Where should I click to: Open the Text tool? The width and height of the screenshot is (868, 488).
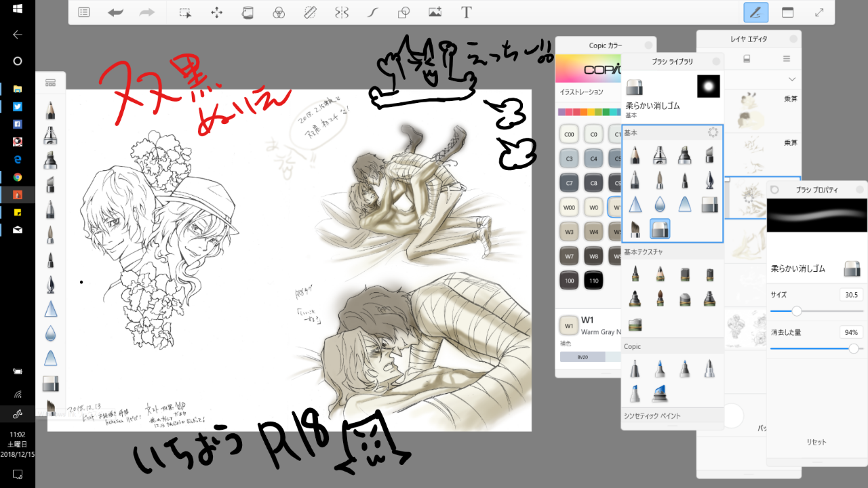click(x=467, y=12)
